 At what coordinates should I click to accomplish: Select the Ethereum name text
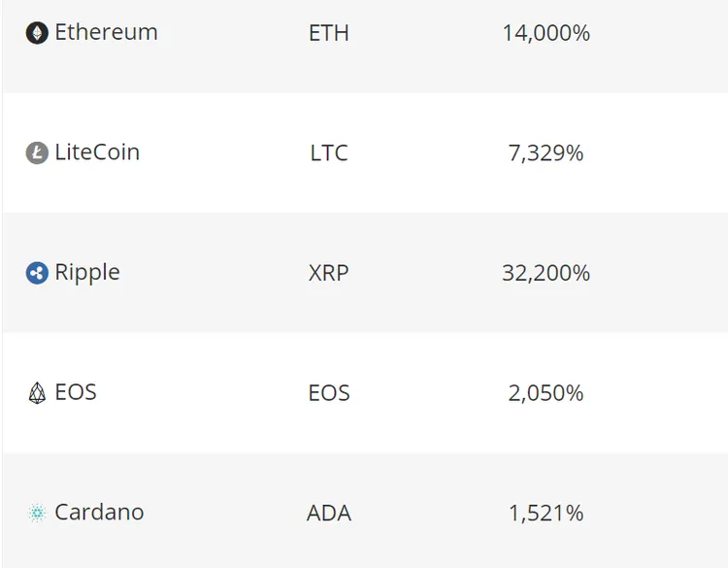[x=107, y=32]
